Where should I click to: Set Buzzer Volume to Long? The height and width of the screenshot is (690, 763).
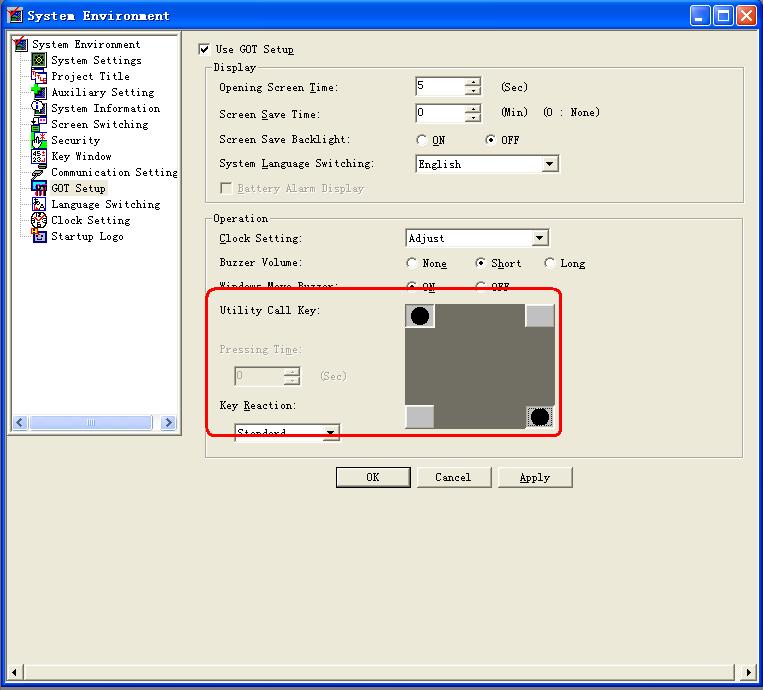(x=550, y=263)
